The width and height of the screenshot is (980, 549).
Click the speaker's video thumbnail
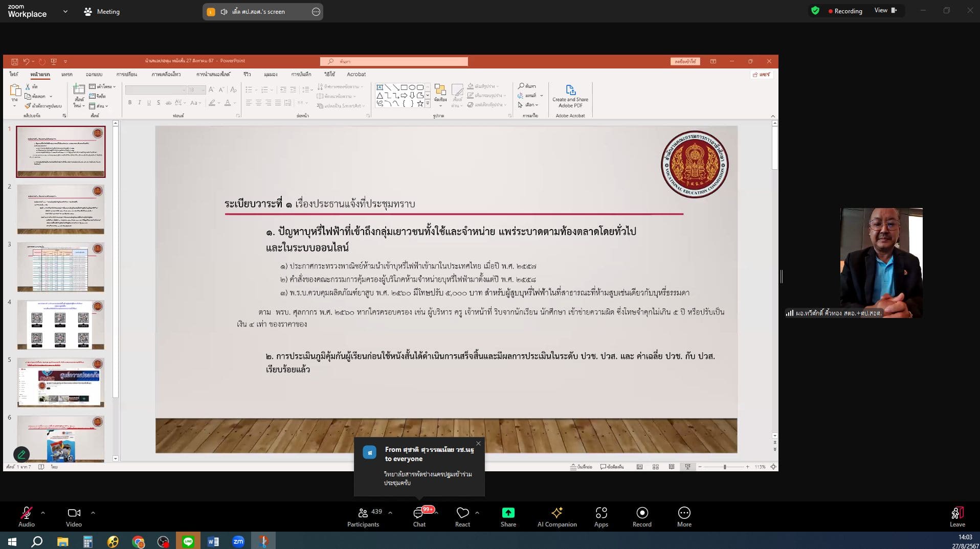[x=881, y=263]
